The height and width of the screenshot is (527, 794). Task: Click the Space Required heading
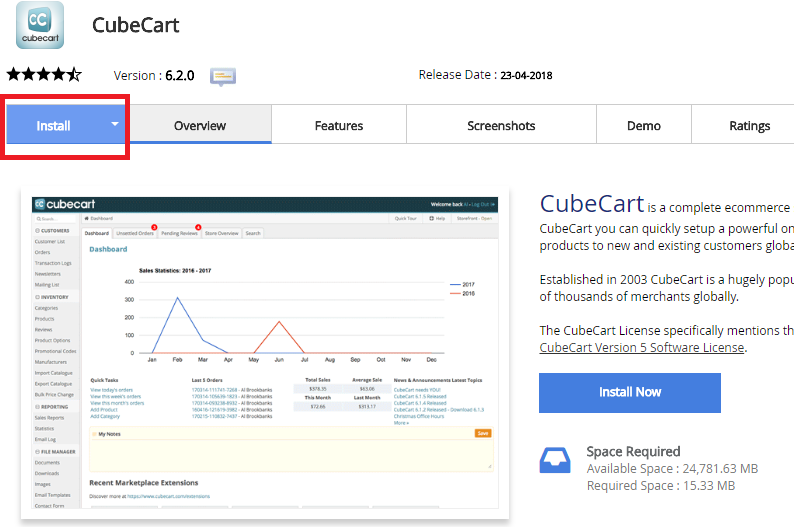click(x=633, y=451)
